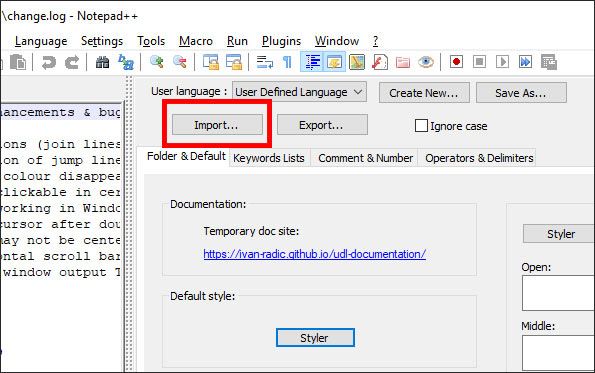Image resolution: width=595 pixels, height=373 pixels.
Task: Toggle the file monitoring eye icon
Action: pyautogui.click(x=426, y=62)
